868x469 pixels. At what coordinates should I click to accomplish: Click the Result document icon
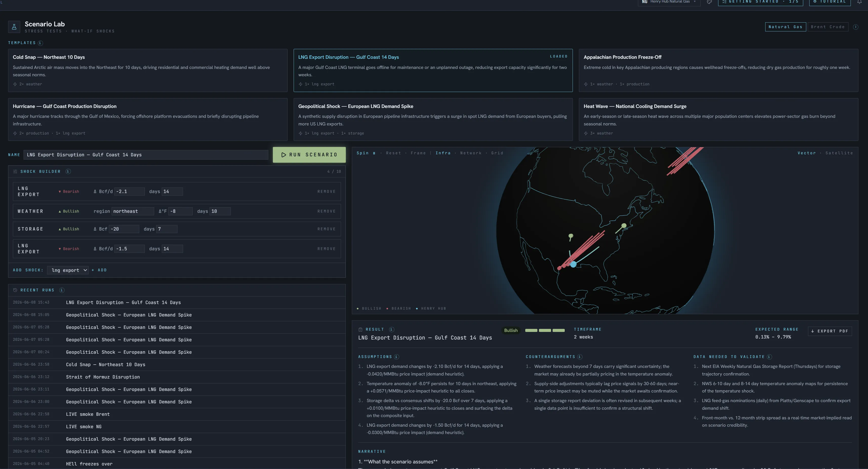tap(360, 329)
